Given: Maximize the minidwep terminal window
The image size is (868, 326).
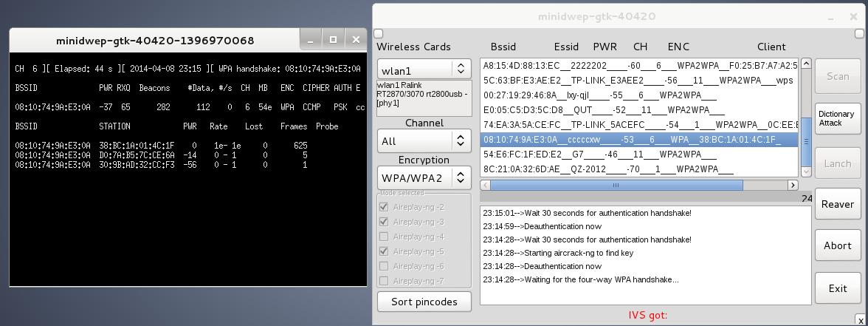Looking at the screenshot, I should pos(333,39).
